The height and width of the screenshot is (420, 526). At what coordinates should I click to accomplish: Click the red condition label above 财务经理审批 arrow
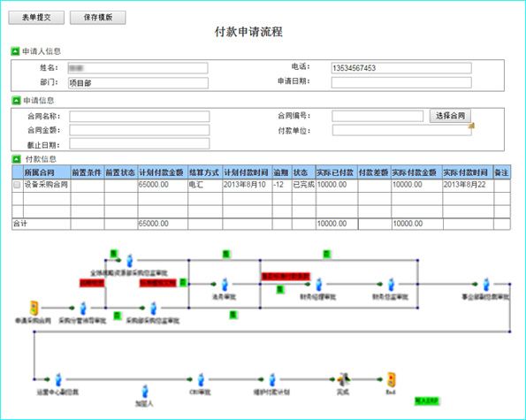(286, 276)
